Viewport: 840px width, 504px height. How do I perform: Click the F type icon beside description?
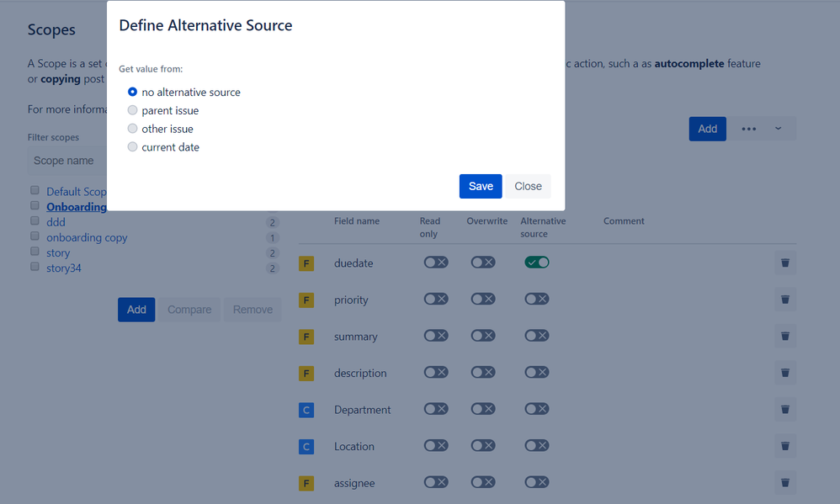(x=306, y=374)
